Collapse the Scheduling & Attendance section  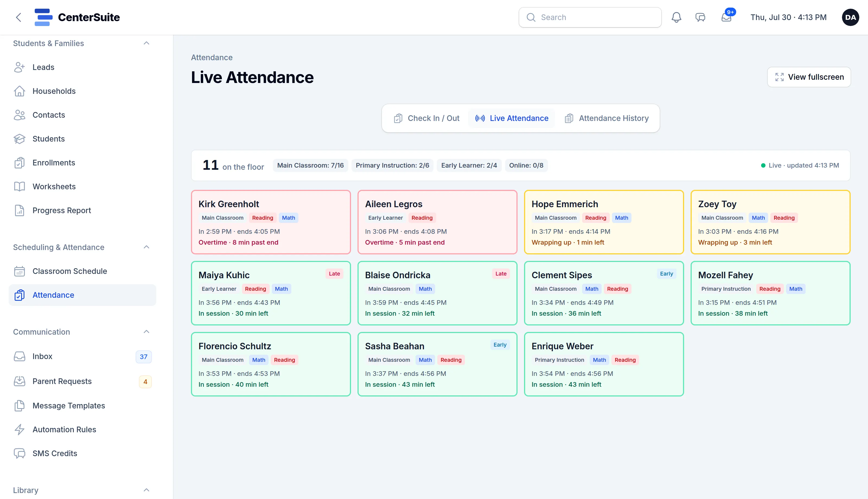[x=146, y=247]
